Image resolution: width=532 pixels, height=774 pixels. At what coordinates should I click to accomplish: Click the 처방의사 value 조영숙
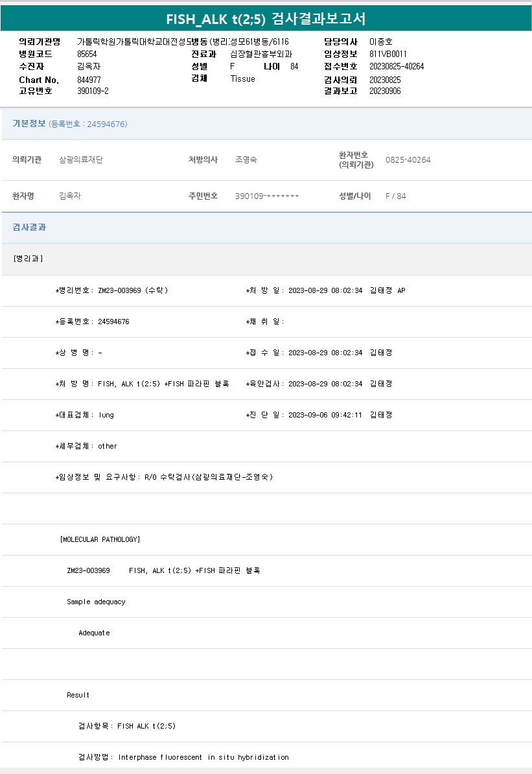coord(246,159)
